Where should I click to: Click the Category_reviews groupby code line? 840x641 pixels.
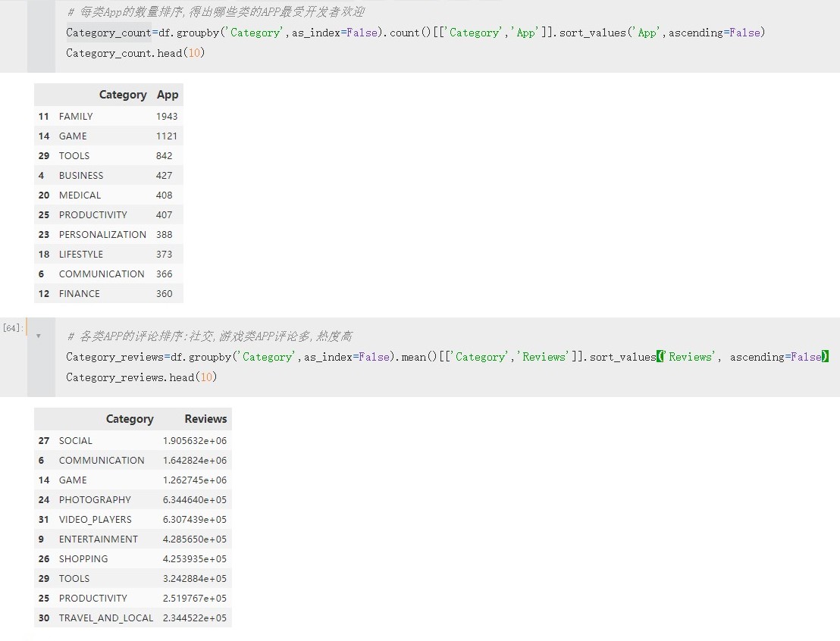tap(447, 357)
